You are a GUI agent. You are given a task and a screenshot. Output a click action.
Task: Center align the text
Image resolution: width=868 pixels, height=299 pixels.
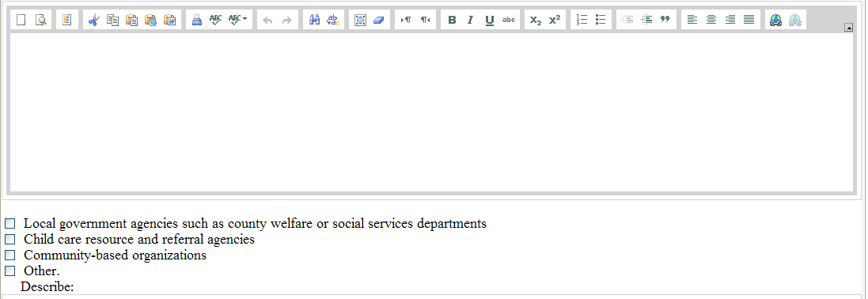click(x=711, y=20)
